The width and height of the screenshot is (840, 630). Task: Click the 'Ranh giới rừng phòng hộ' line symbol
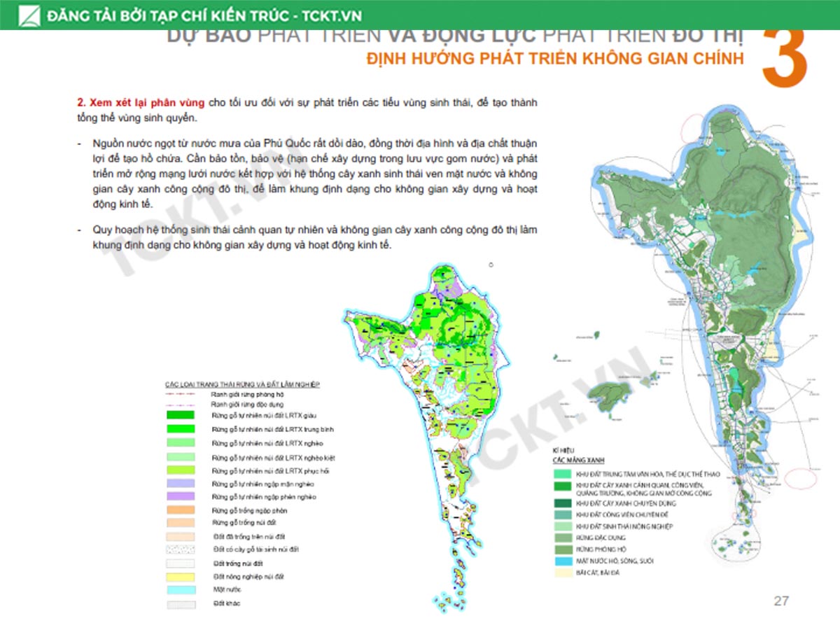coord(181,395)
